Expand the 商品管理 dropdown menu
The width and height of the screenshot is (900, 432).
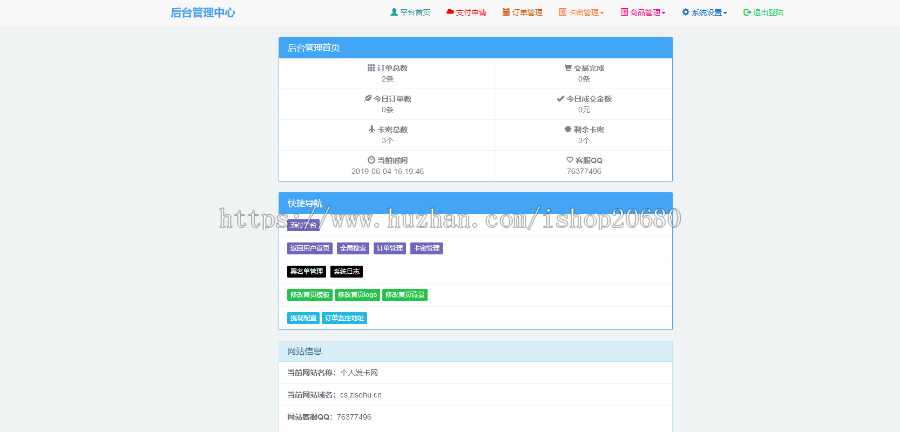[643, 13]
